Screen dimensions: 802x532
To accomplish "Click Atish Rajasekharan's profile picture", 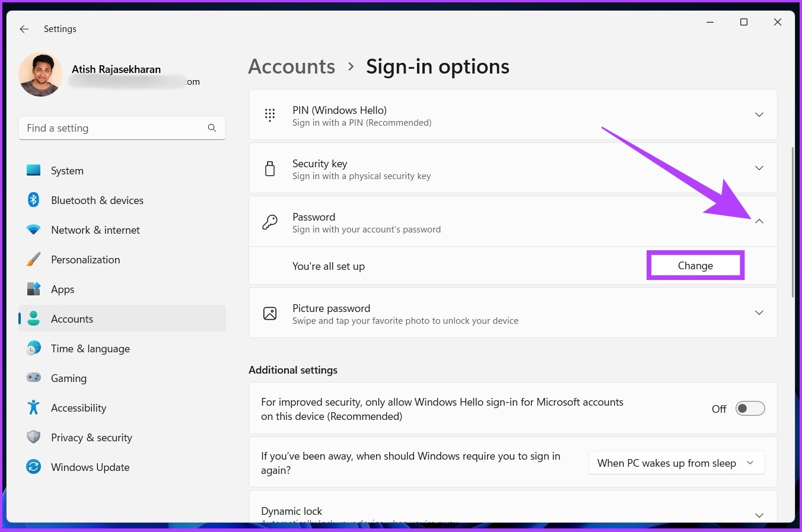I will pos(40,74).
